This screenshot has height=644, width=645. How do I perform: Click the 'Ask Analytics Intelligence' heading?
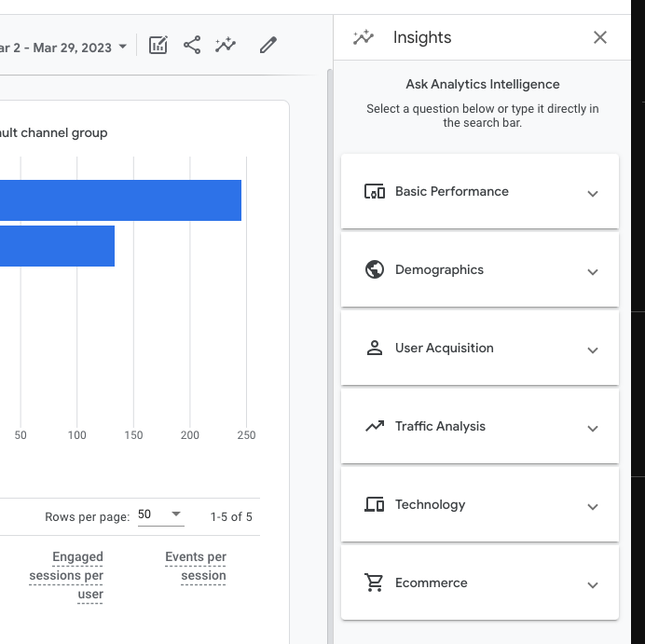click(x=483, y=84)
